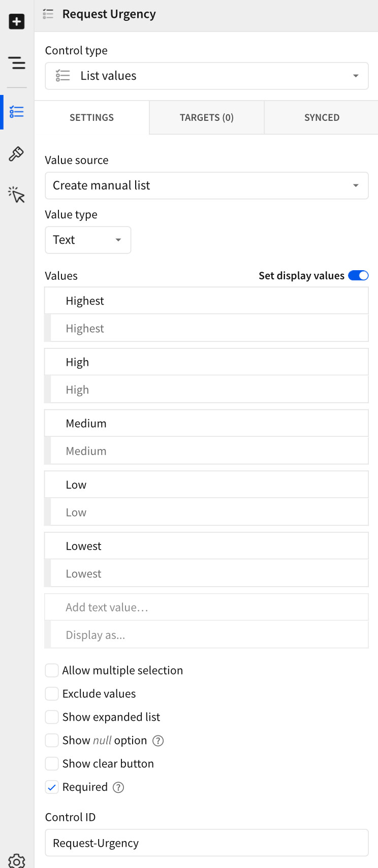Switch to the TARGETS tab
Image resolution: width=378 pixels, height=868 pixels.
[x=206, y=117]
